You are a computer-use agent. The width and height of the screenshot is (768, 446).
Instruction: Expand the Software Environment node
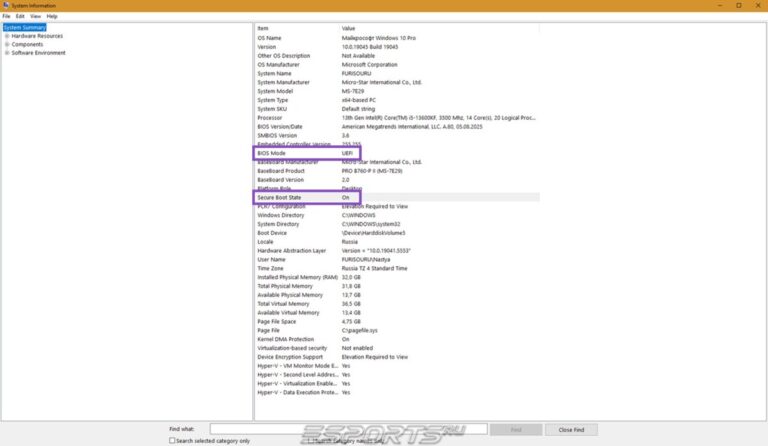click(x=7, y=52)
